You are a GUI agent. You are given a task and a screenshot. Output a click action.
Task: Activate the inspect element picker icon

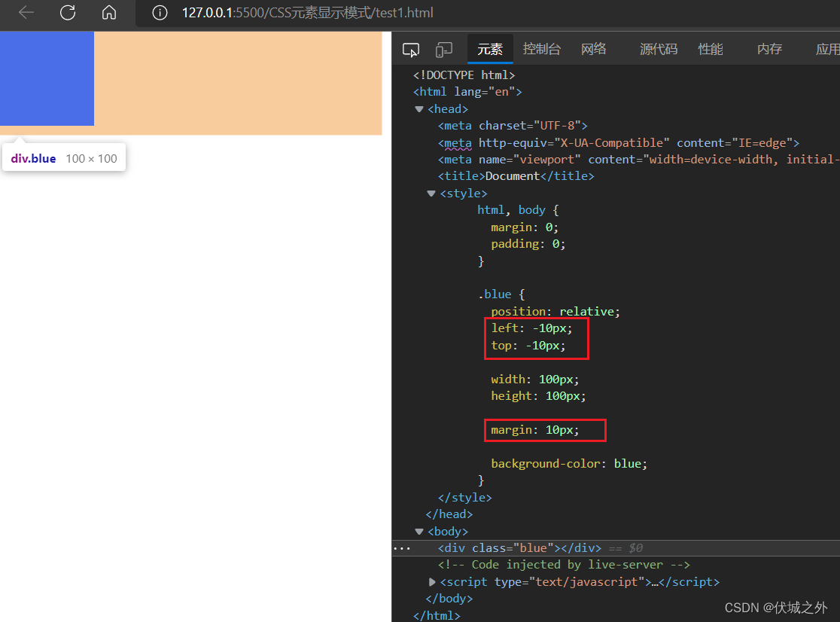click(x=411, y=50)
